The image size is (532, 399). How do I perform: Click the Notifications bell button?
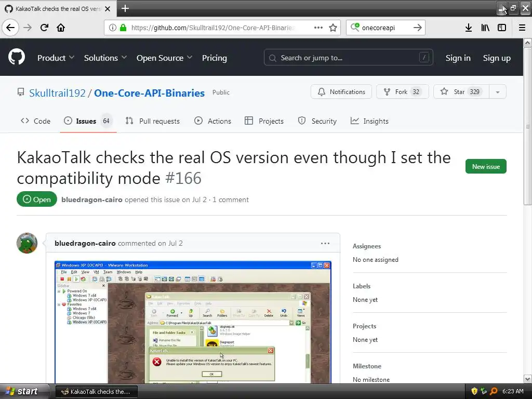coord(341,91)
